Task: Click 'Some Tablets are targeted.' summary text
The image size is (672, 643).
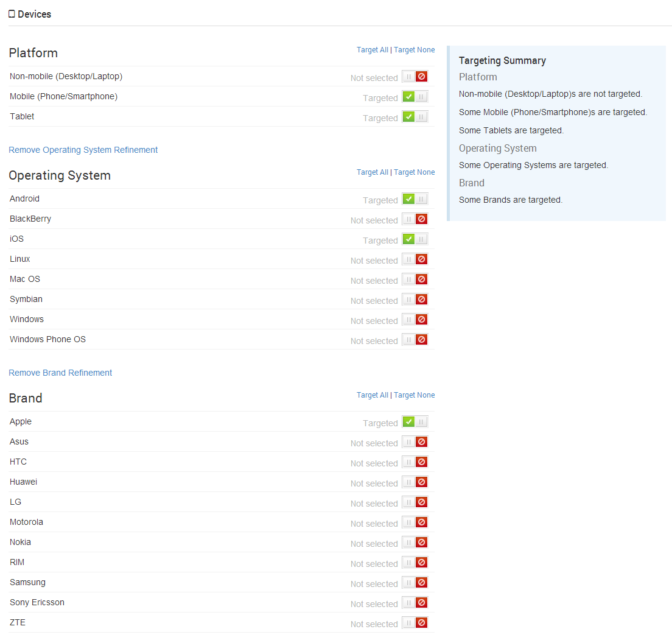Action: tap(511, 130)
